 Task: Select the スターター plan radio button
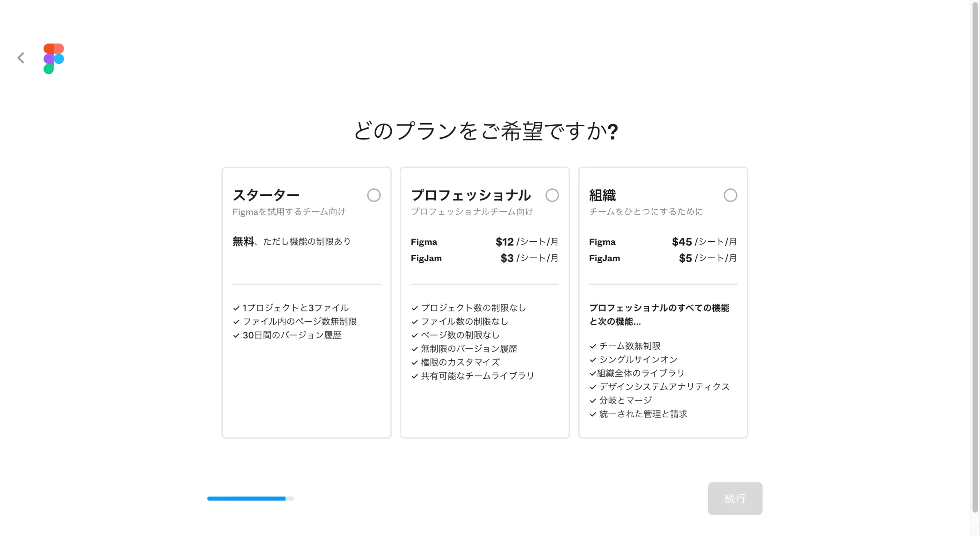click(374, 195)
